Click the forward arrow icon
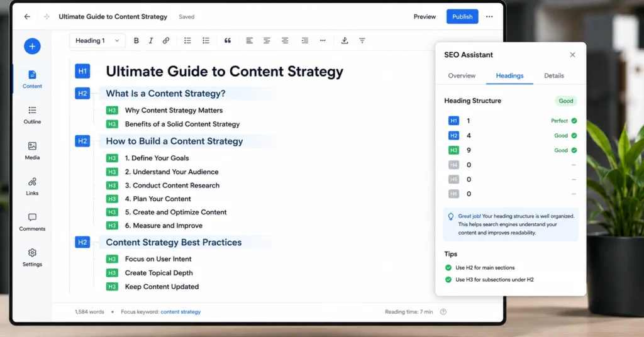 tap(47, 17)
